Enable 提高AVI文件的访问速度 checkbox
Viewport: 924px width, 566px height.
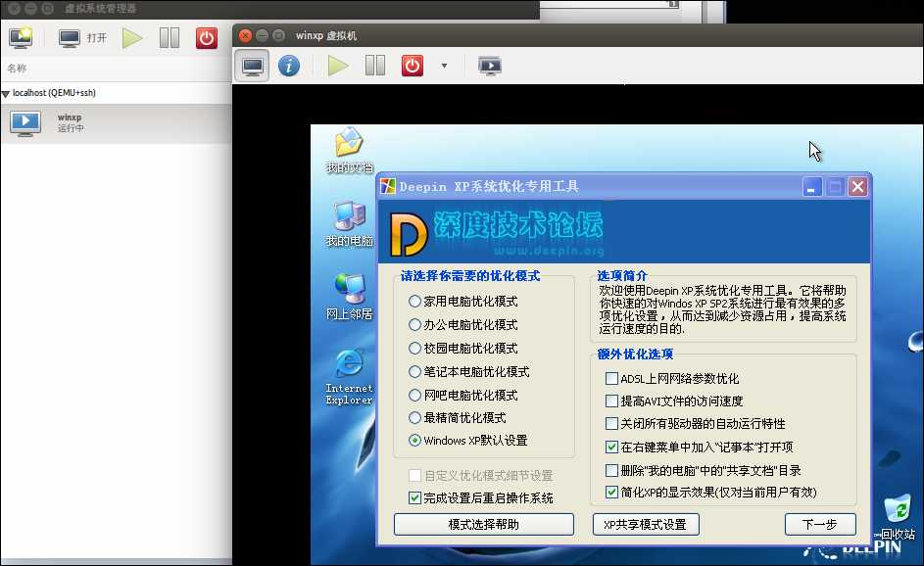coord(611,401)
